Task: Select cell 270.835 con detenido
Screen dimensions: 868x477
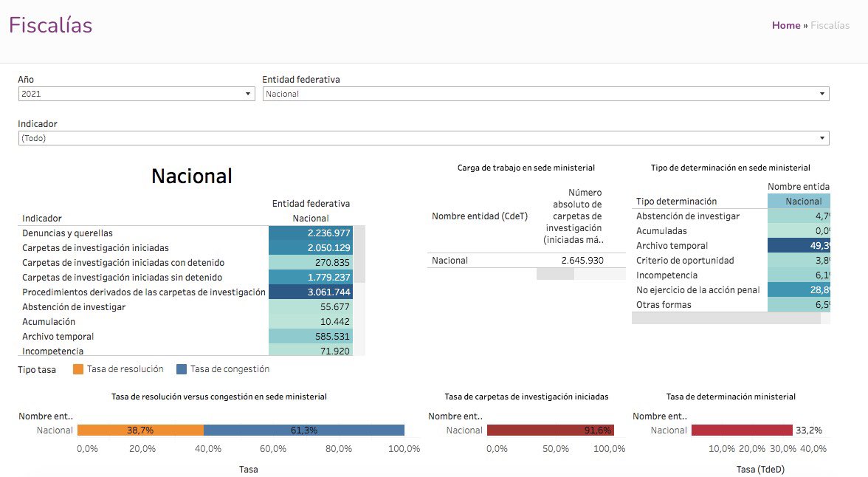Action: click(311, 263)
